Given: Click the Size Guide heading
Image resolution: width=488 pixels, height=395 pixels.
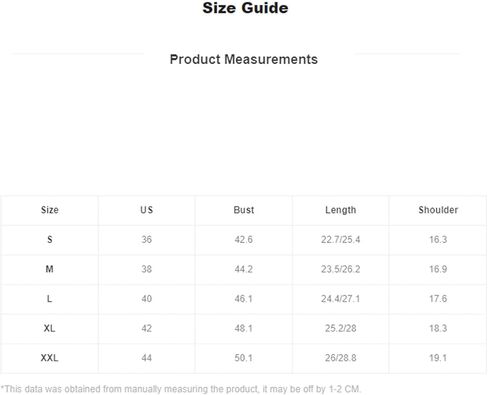Looking at the screenshot, I should click(245, 8).
